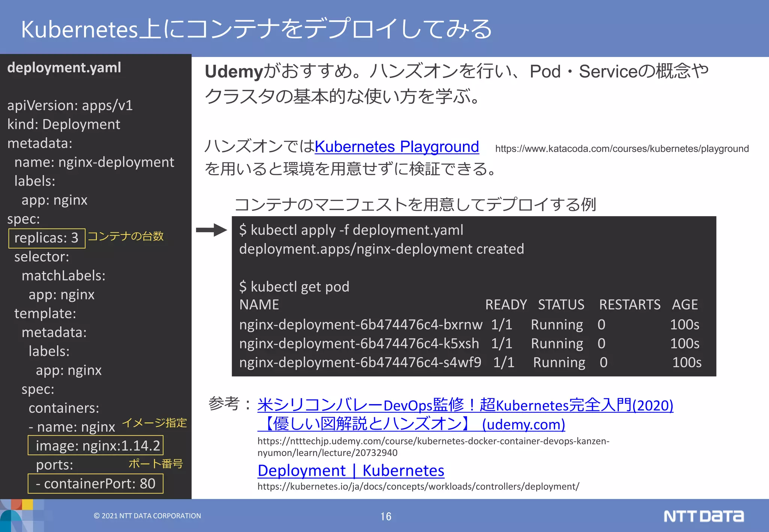The width and height of the screenshot is (769, 532).
Task: Click the - containerPort: 80 line
Action: (96, 484)
